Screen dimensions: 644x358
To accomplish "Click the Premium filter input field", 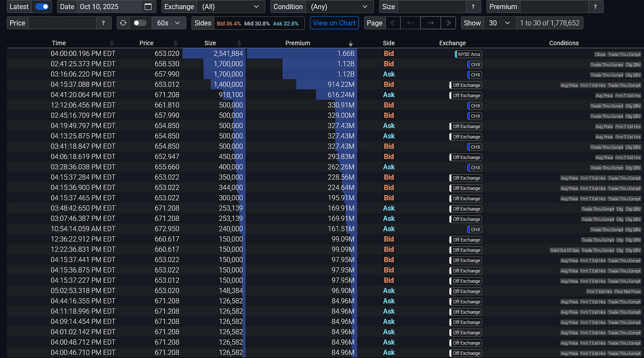I will tap(554, 7).
